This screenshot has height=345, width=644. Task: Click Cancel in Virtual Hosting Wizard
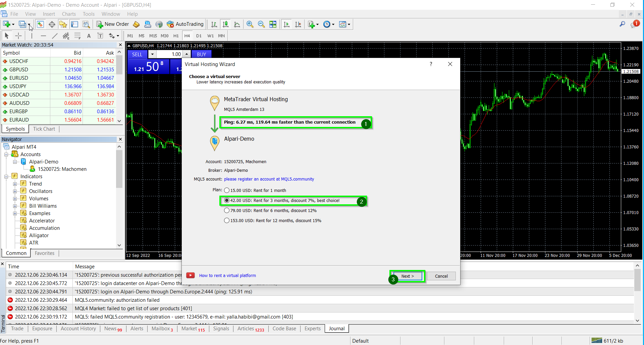coord(441,276)
